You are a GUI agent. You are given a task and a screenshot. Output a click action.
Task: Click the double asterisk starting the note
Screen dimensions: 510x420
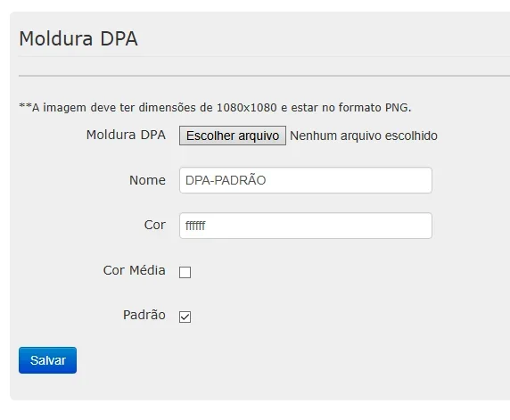pos(25,106)
